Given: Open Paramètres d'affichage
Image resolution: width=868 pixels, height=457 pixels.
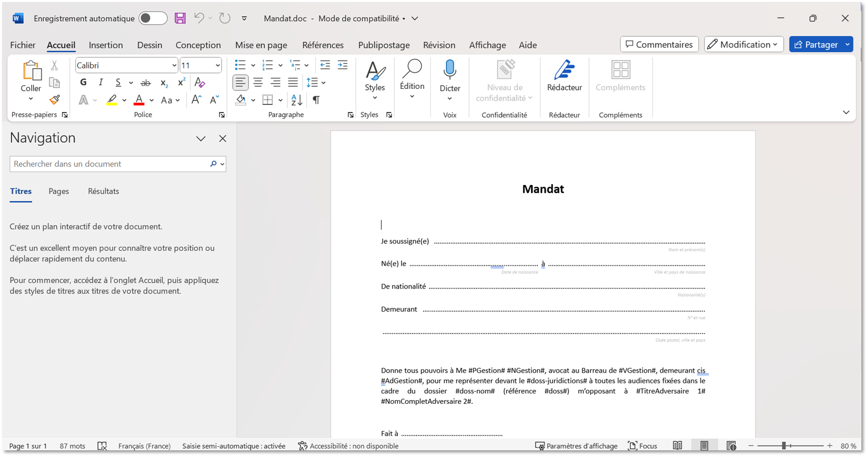Looking at the screenshot, I should click(576, 446).
